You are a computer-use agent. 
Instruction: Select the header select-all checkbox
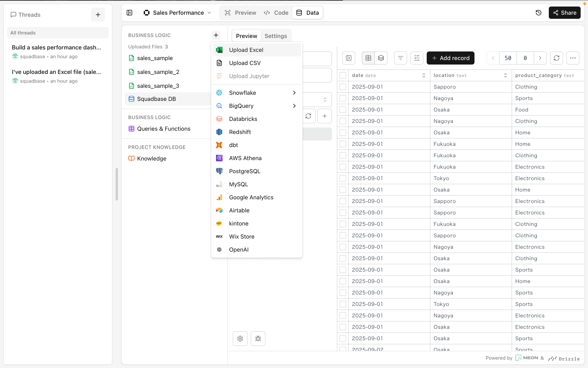[x=343, y=76]
